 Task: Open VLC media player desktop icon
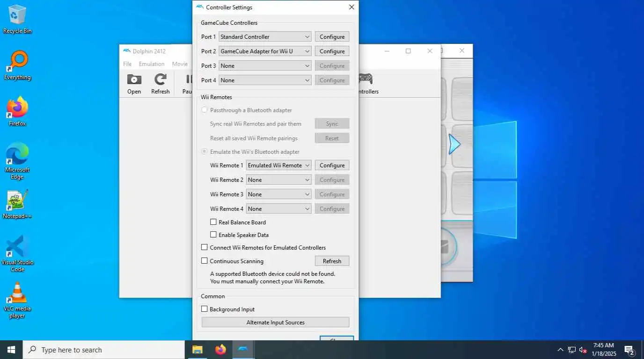tap(17, 300)
